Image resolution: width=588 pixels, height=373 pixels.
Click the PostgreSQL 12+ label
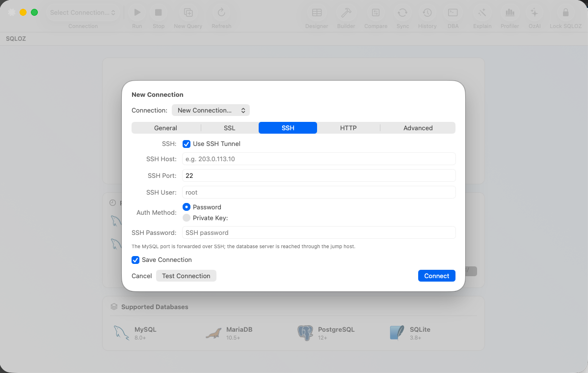pyautogui.click(x=336, y=333)
